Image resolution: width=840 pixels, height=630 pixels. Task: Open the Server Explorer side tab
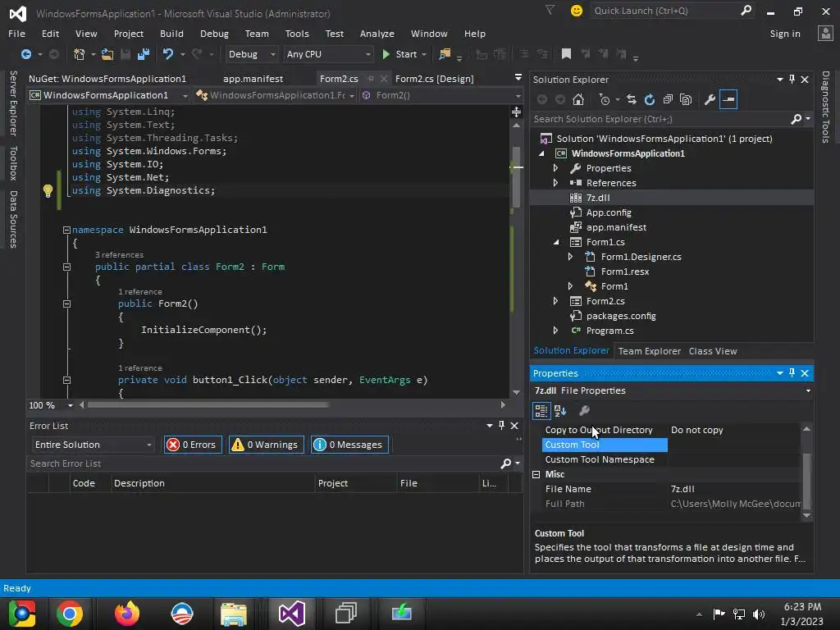tap(13, 103)
